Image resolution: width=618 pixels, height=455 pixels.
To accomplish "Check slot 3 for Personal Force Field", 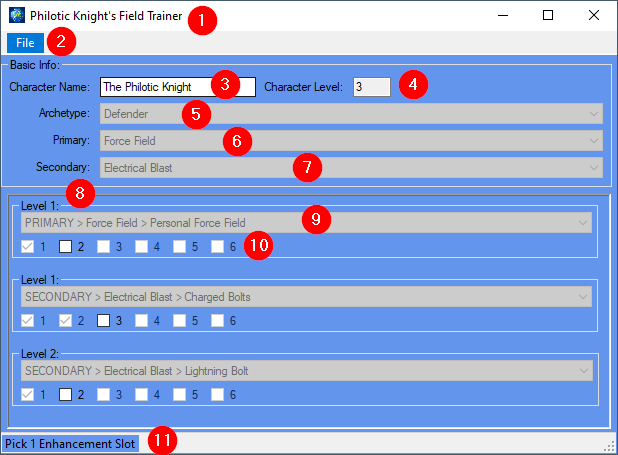I will (103, 247).
